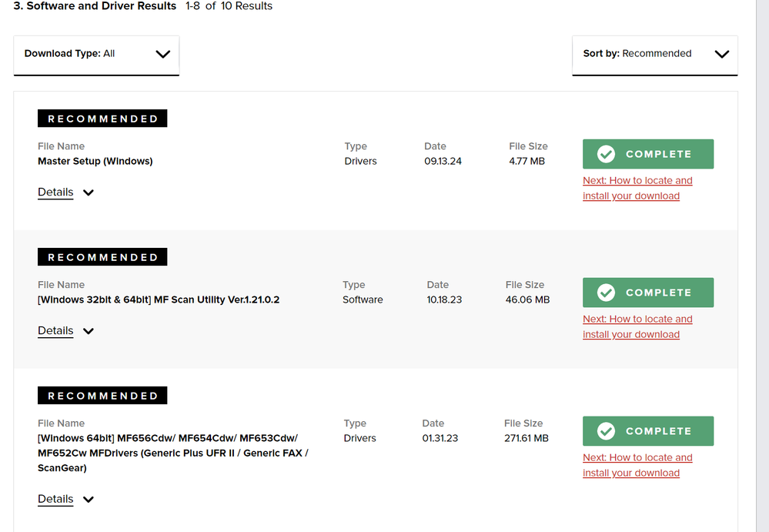This screenshot has width=769, height=532.
Task: Expand Details under Master Setup (Windows)
Action: tap(55, 192)
